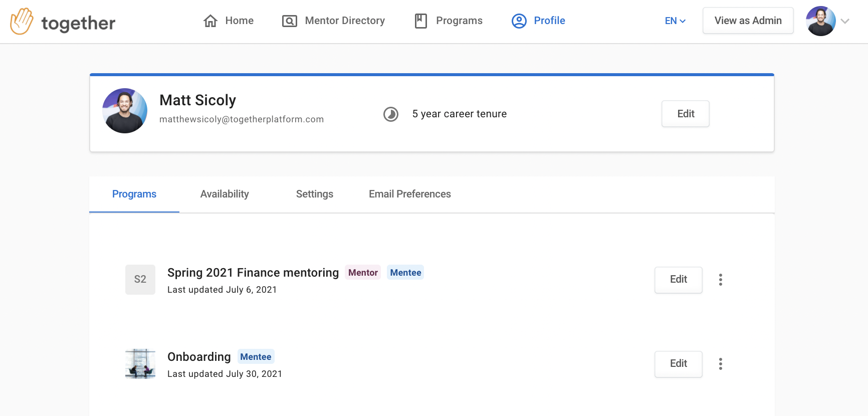This screenshot has width=868, height=416.
Task: Click the Programs bookmark icon
Action: [421, 21]
